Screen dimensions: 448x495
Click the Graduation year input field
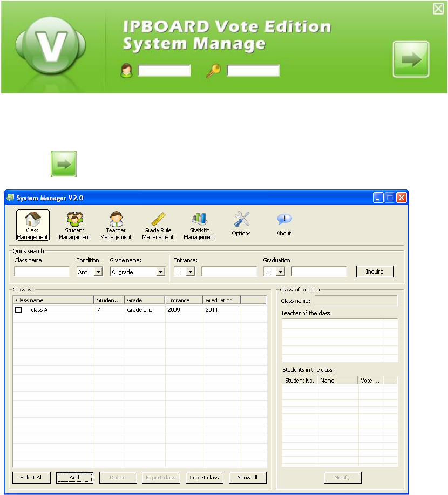[319, 272]
